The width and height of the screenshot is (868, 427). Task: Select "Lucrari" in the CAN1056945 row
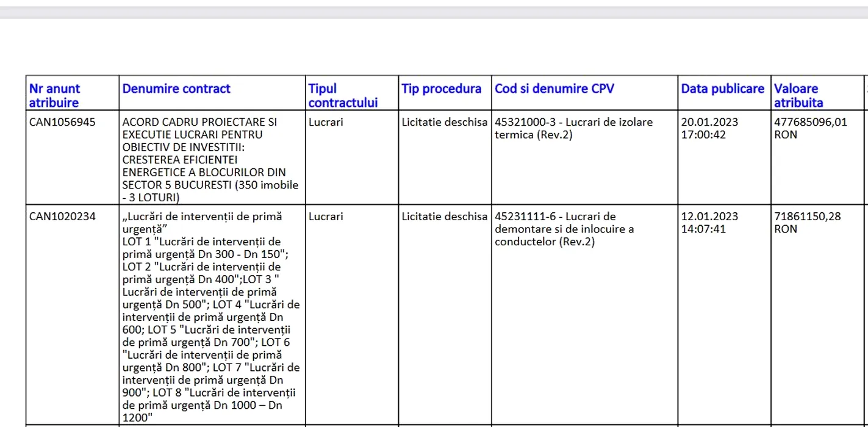click(326, 122)
